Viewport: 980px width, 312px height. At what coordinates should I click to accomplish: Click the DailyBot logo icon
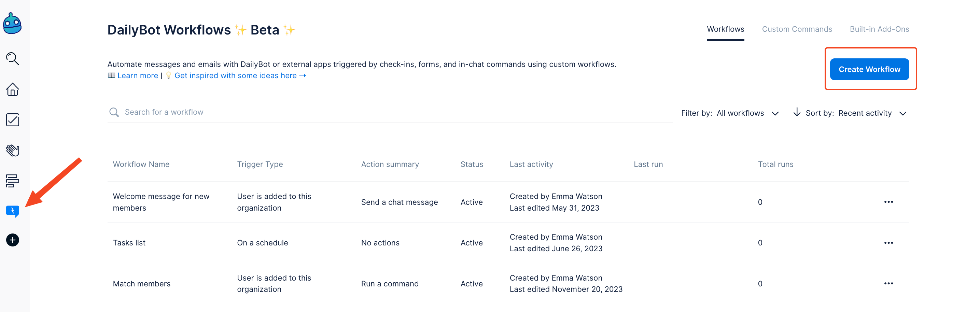click(13, 23)
